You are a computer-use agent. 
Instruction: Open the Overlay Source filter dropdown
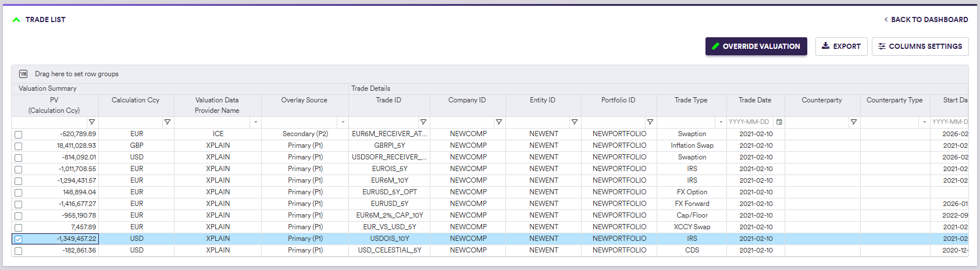[343, 122]
